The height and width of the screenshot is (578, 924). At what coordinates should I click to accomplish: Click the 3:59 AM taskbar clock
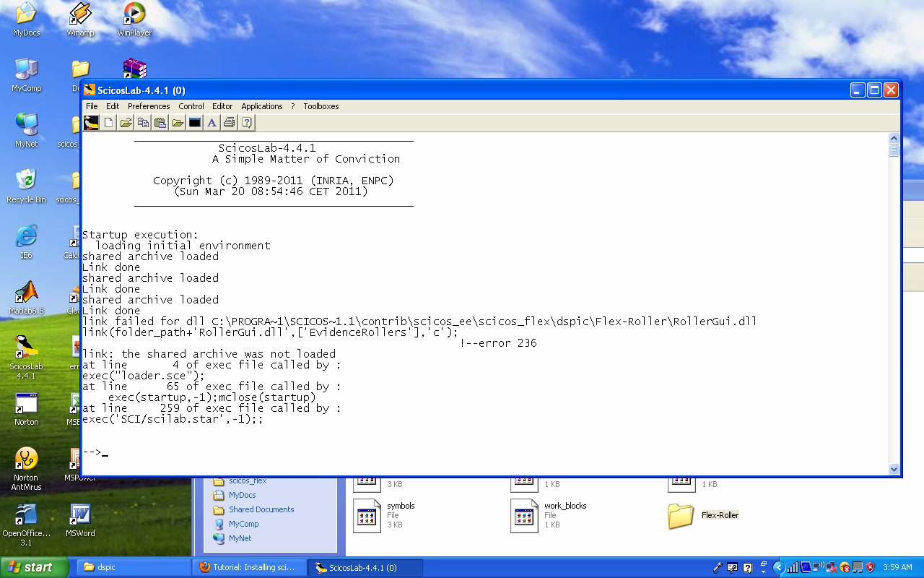tap(897, 568)
